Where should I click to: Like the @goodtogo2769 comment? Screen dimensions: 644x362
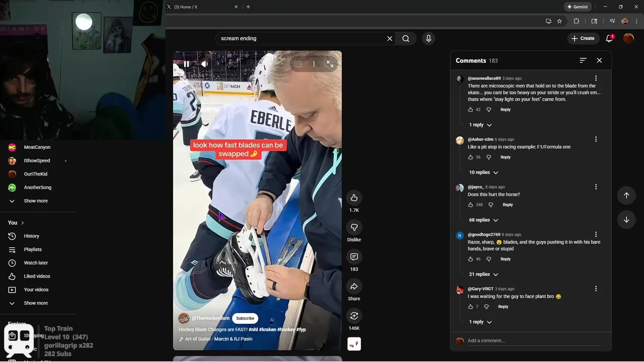coord(470,259)
